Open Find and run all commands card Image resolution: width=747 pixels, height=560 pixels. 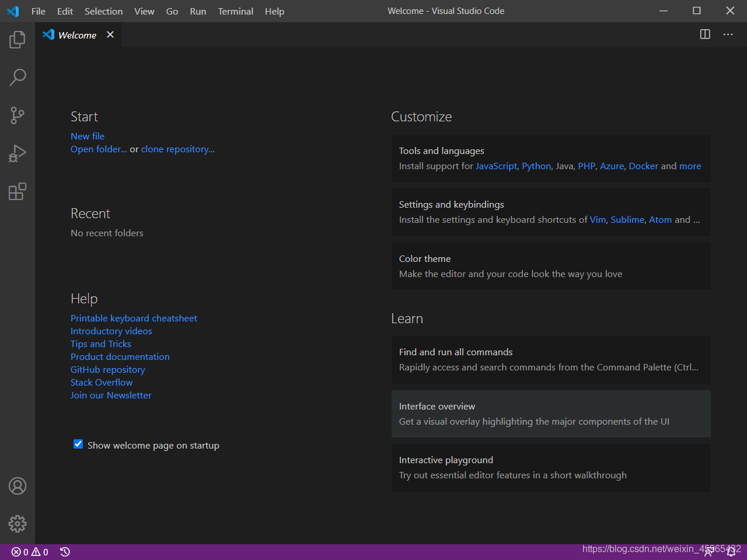coord(551,359)
